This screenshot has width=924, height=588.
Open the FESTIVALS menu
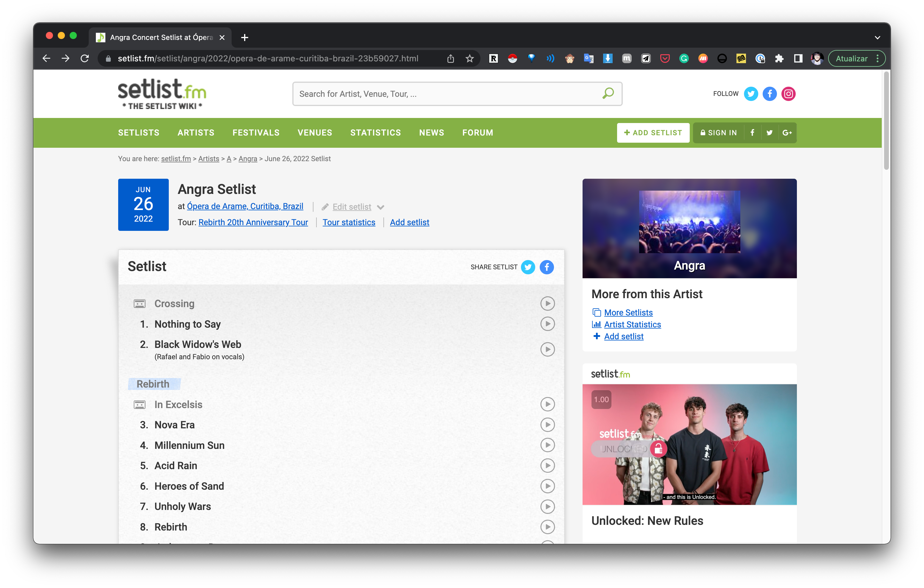(x=256, y=133)
